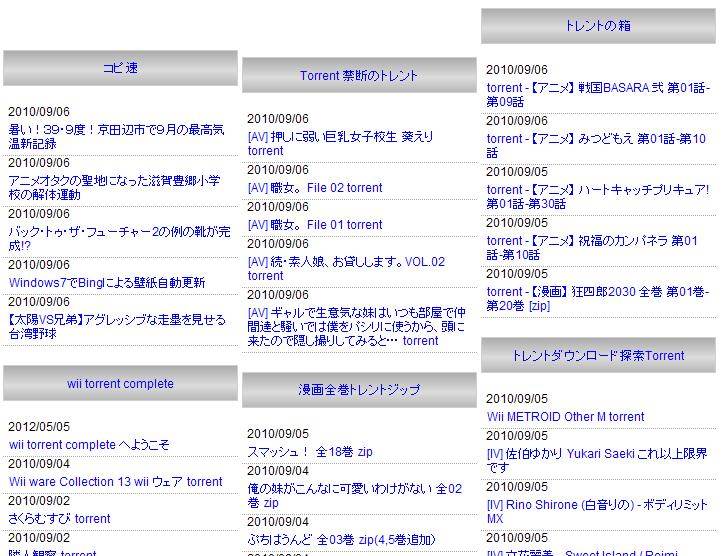The height and width of the screenshot is (556, 726).
Task: Select the 祝福のカンパネラ torrent link
Action: 592,248
